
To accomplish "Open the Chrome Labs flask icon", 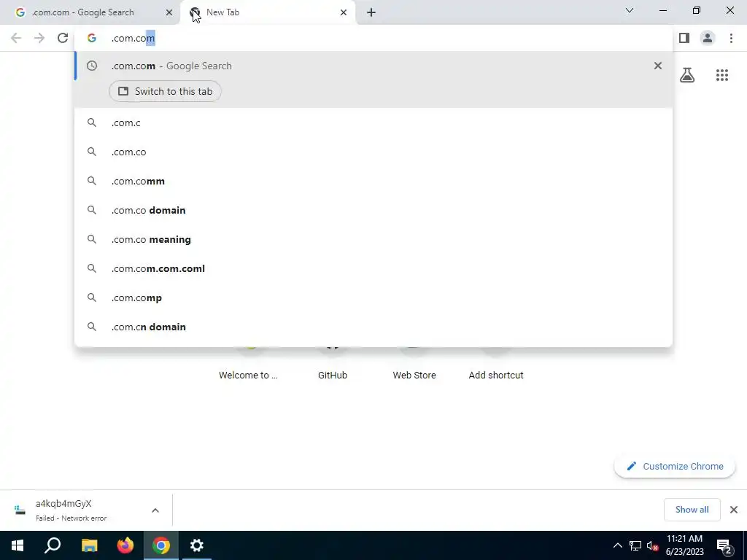I will [687, 75].
